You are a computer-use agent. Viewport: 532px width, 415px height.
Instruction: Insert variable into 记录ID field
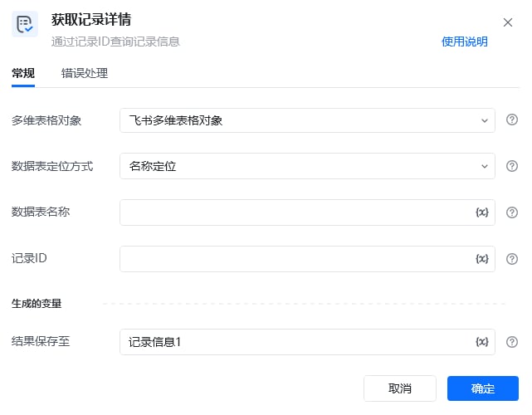481,259
